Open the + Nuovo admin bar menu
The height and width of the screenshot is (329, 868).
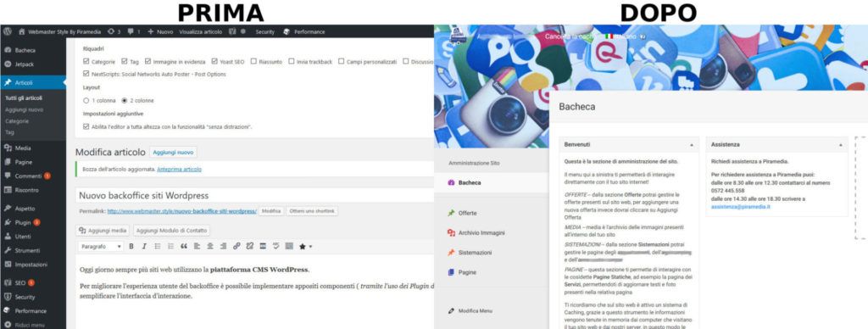click(x=160, y=31)
